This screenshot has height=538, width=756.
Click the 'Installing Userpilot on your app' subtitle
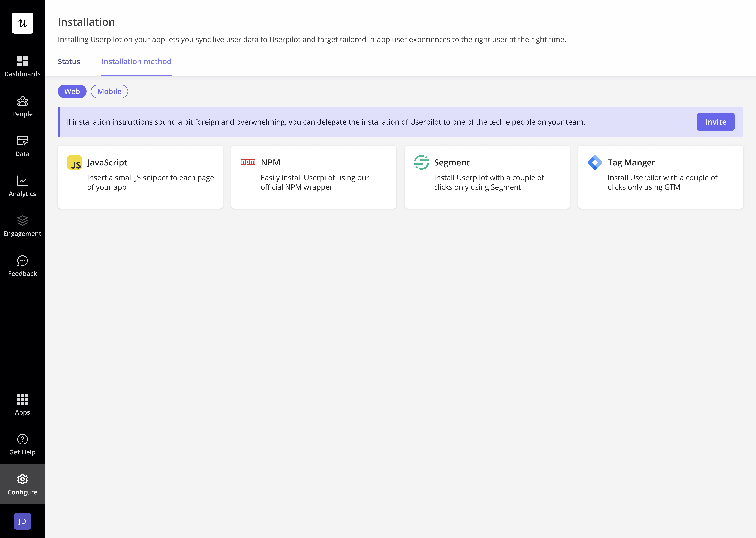(312, 39)
